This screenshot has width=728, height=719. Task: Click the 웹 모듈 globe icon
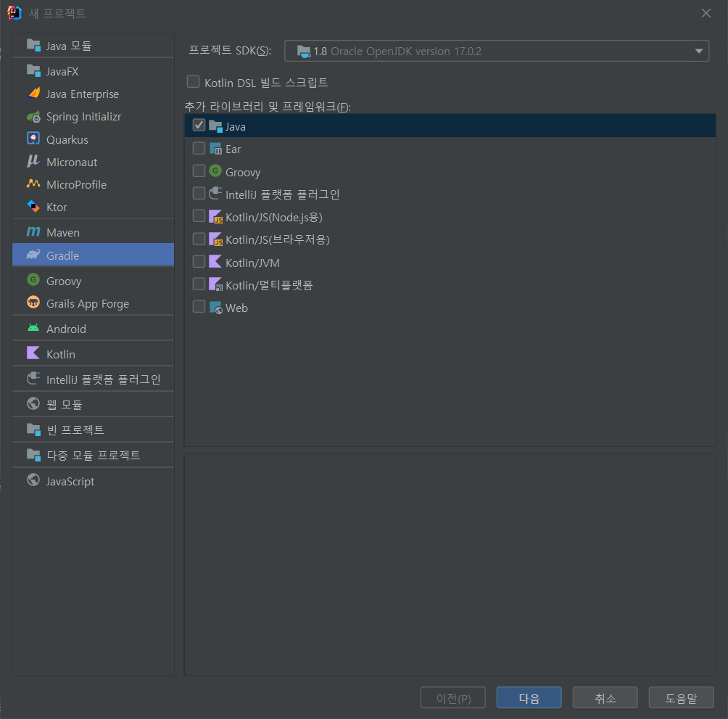pos(33,403)
